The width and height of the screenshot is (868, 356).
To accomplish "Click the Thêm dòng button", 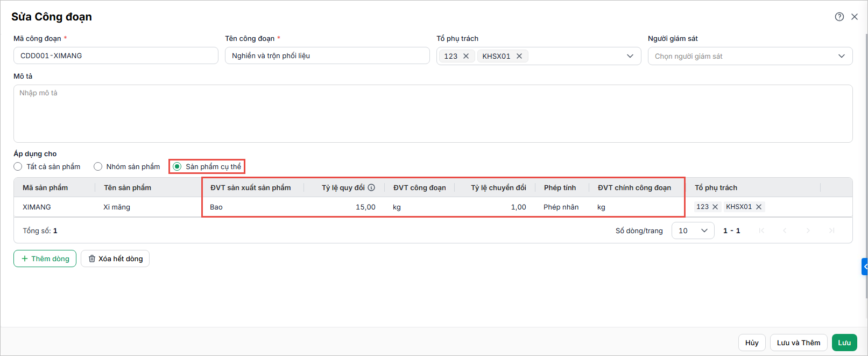I will point(45,259).
